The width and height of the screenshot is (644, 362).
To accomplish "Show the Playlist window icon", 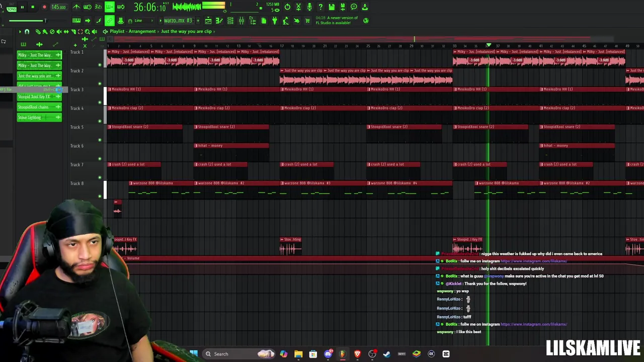I will click(x=208, y=21).
